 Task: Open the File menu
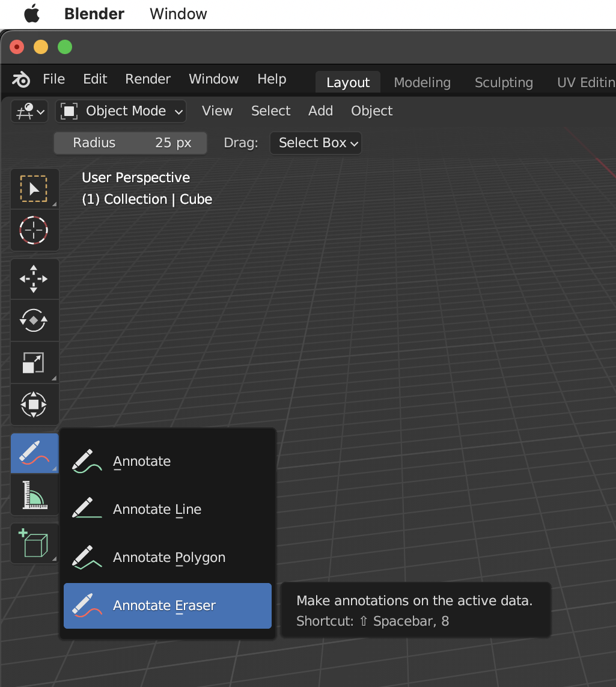pos(54,79)
